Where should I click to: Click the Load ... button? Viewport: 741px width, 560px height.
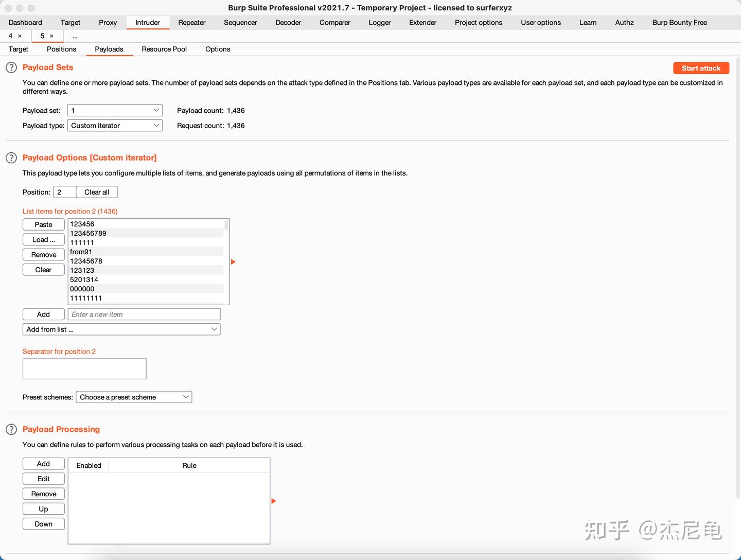tap(44, 240)
